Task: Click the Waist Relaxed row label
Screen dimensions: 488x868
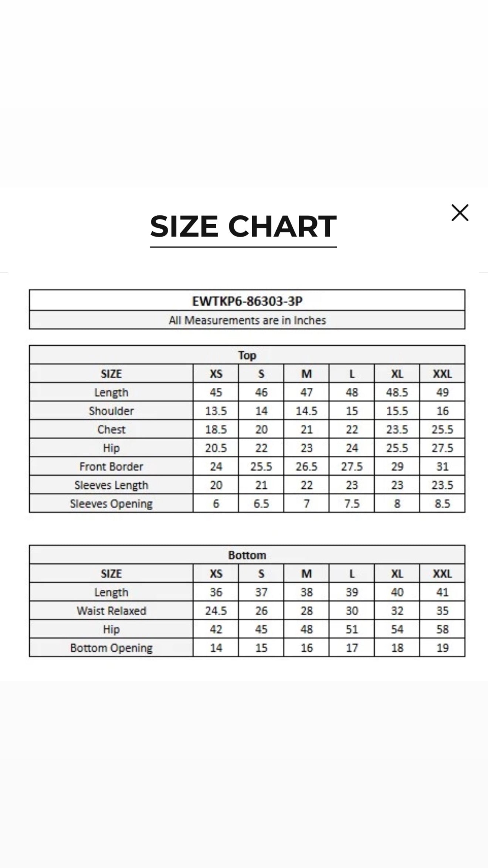Action: coord(111,610)
